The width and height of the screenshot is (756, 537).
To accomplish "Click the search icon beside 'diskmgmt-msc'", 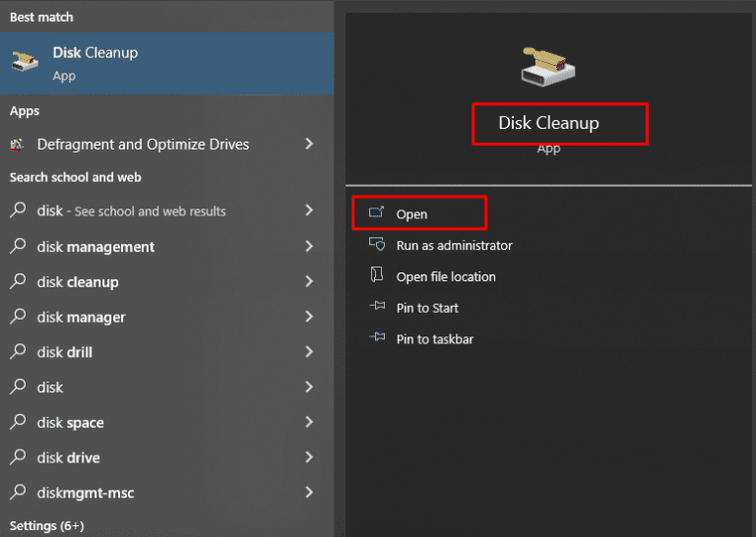I will tap(18, 492).
